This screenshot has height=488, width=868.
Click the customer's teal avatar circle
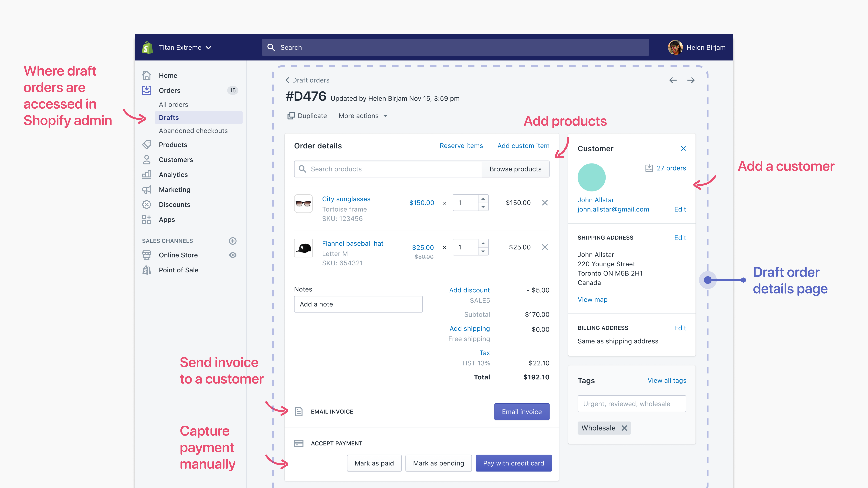click(592, 177)
